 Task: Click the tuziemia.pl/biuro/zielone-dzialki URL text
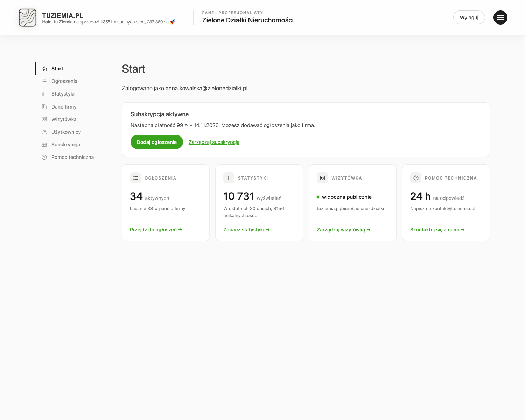click(x=350, y=208)
